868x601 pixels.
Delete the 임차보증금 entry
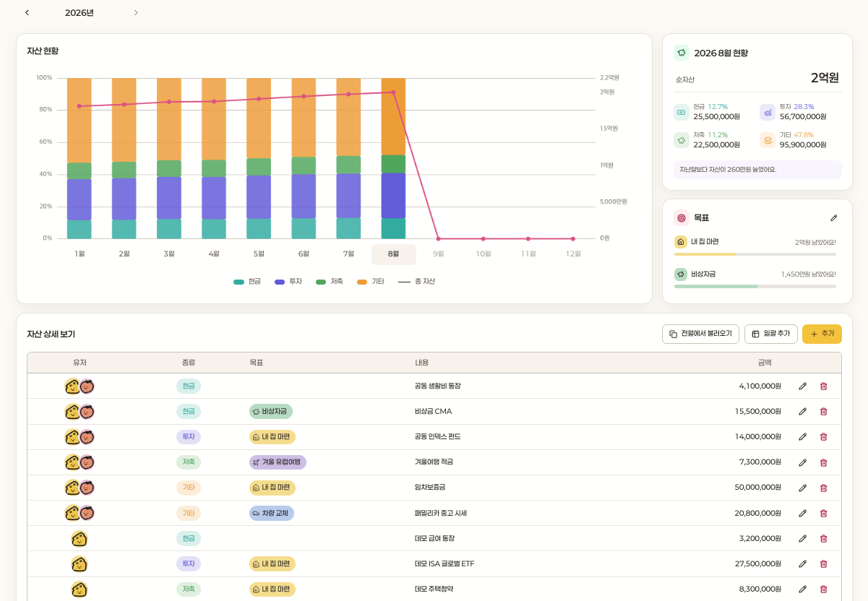coord(823,488)
